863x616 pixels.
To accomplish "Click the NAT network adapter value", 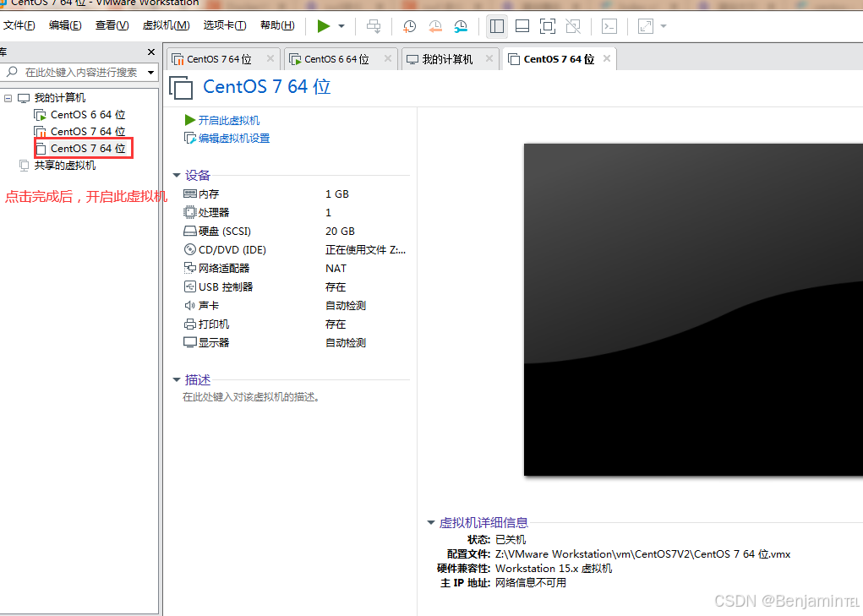I will click(336, 269).
